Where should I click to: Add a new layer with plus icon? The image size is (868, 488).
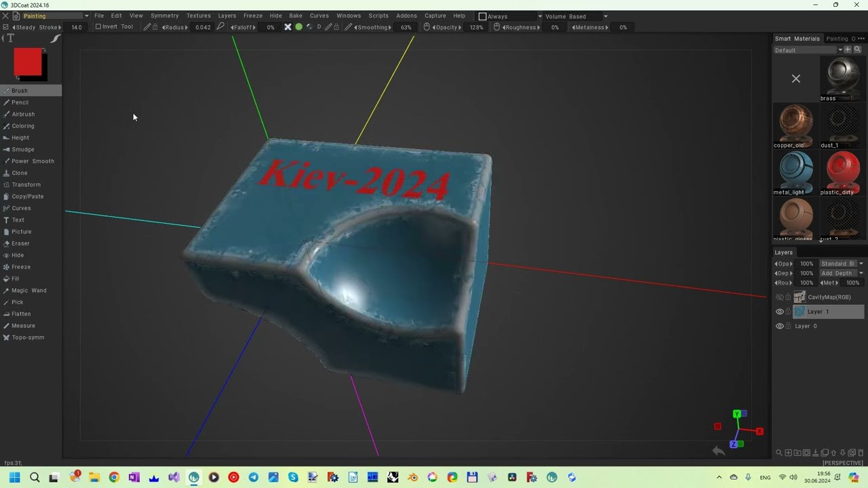click(789, 453)
